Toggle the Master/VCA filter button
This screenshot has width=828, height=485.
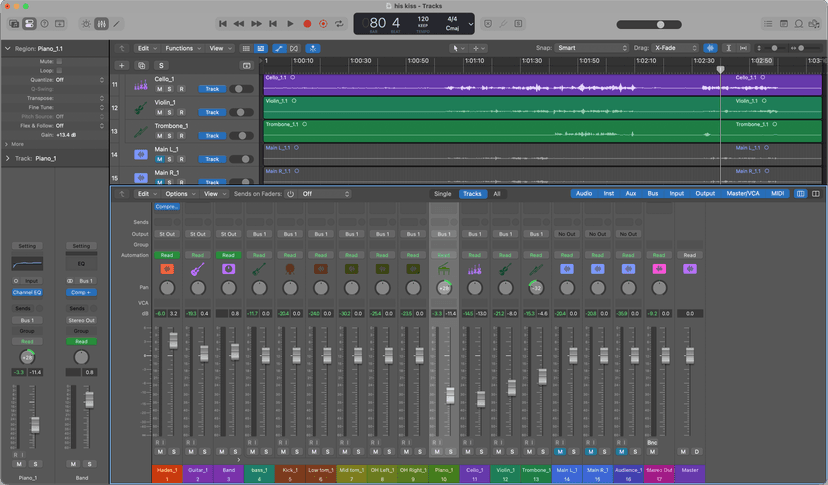(x=742, y=194)
